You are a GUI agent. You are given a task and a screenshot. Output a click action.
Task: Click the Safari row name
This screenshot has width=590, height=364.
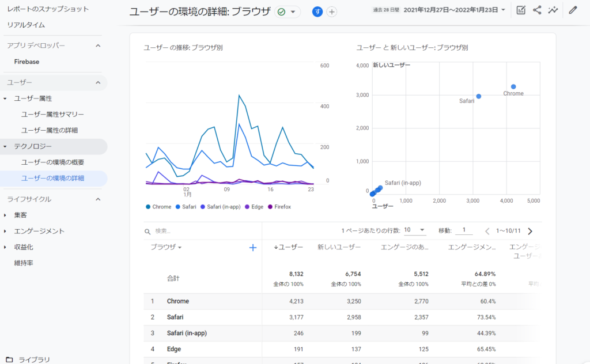175,317
